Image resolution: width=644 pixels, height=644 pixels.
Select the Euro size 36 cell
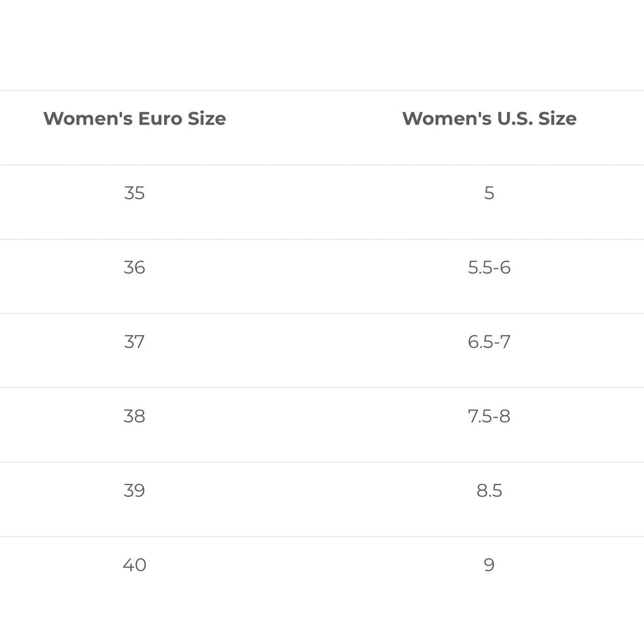135,267
